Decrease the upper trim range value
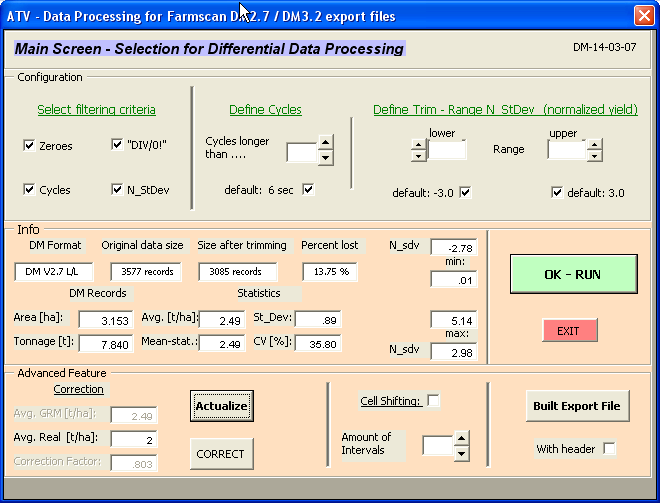The height and width of the screenshot is (503, 660). (x=594, y=155)
